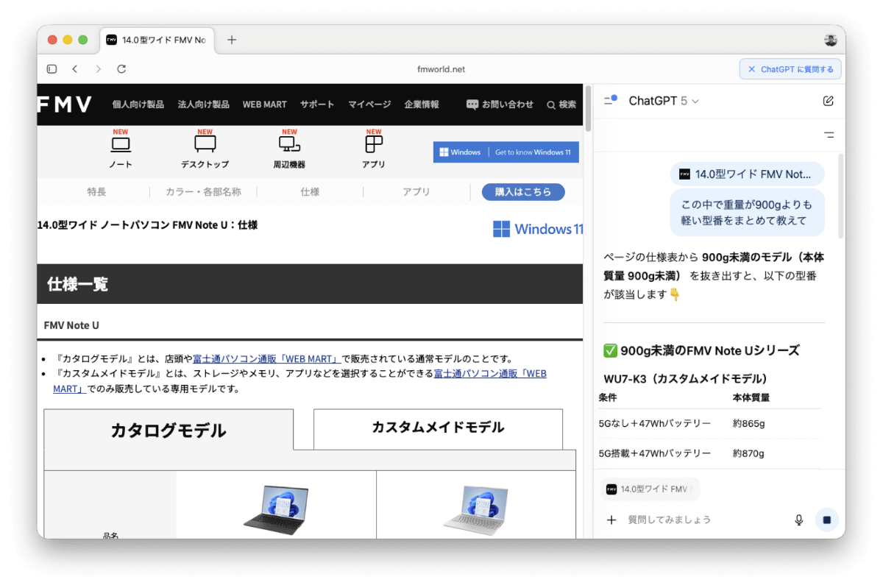
Task: Click the ChatGPT panel scrollbar
Action: click(842, 195)
